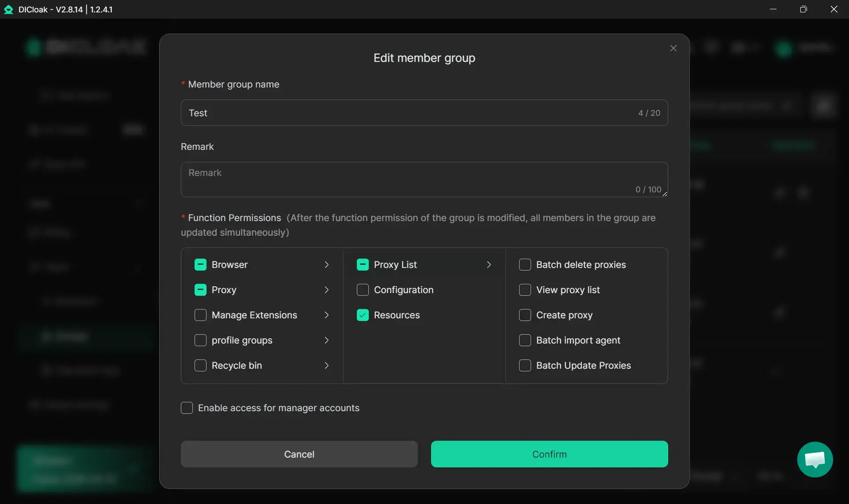The height and width of the screenshot is (504, 849).
Task: Enable access for manager accounts
Action: (x=187, y=408)
